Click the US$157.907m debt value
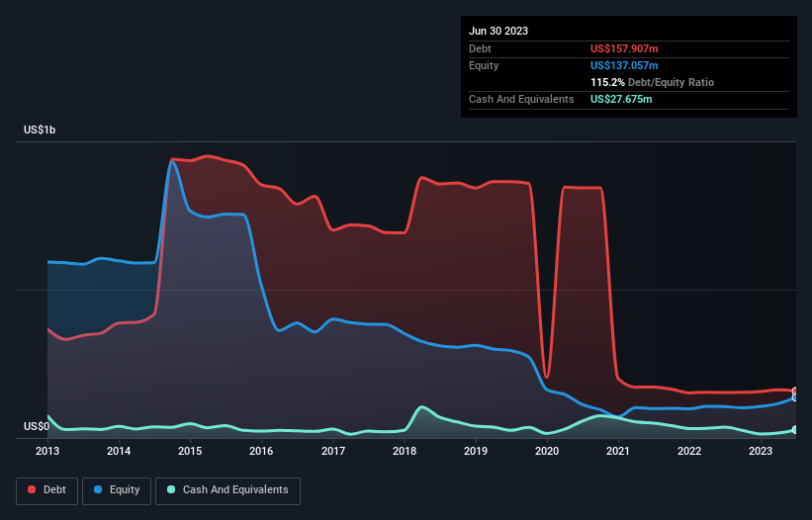The image size is (812, 520). 624,48
